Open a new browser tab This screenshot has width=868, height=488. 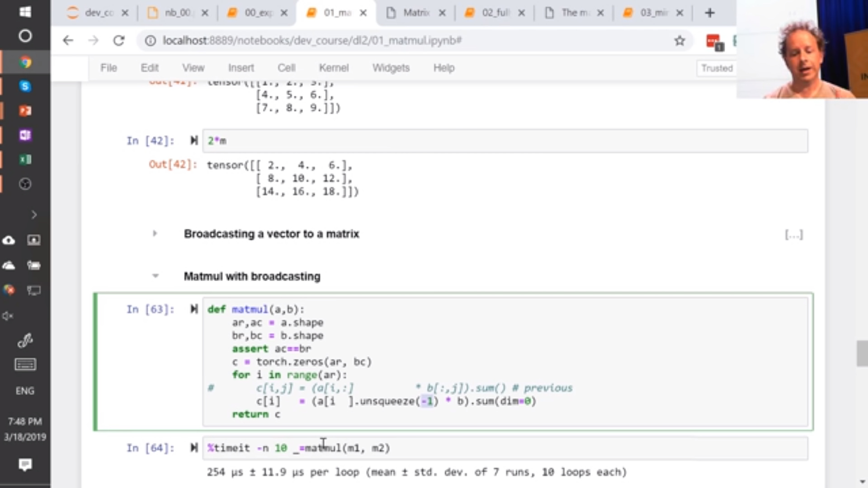(710, 13)
